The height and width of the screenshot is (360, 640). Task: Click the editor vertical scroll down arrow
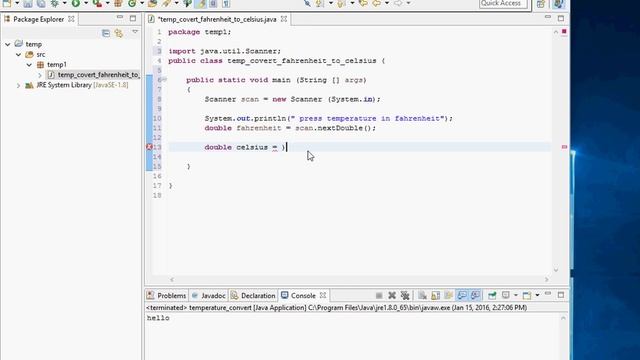[x=556, y=270]
